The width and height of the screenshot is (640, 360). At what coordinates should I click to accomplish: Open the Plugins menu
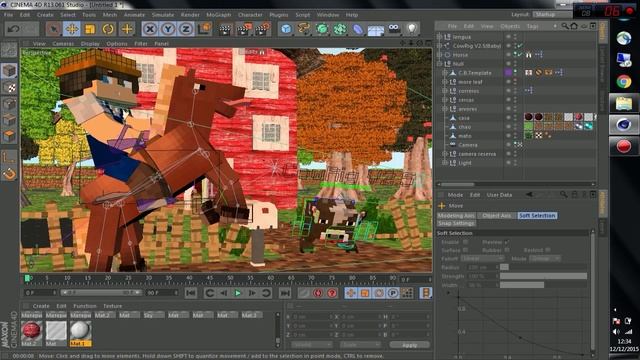(279, 15)
